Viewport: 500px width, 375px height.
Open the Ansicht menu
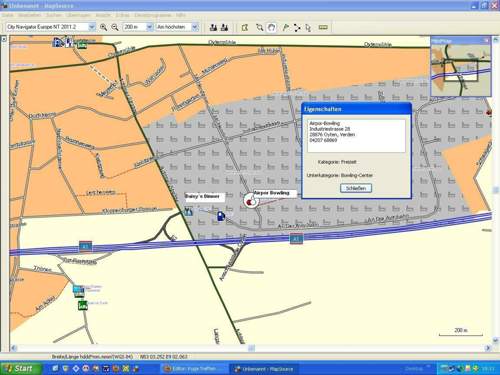103,15
